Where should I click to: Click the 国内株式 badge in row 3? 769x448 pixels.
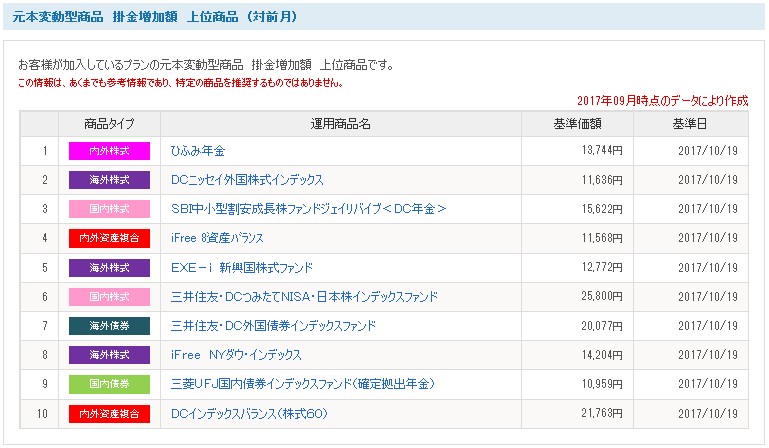click(x=109, y=209)
